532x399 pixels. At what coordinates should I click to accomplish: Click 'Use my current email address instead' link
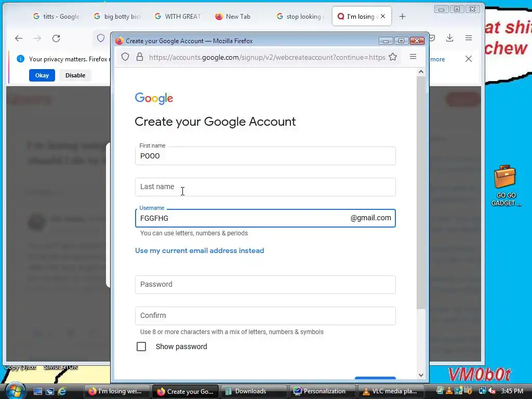pyautogui.click(x=199, y=251)
